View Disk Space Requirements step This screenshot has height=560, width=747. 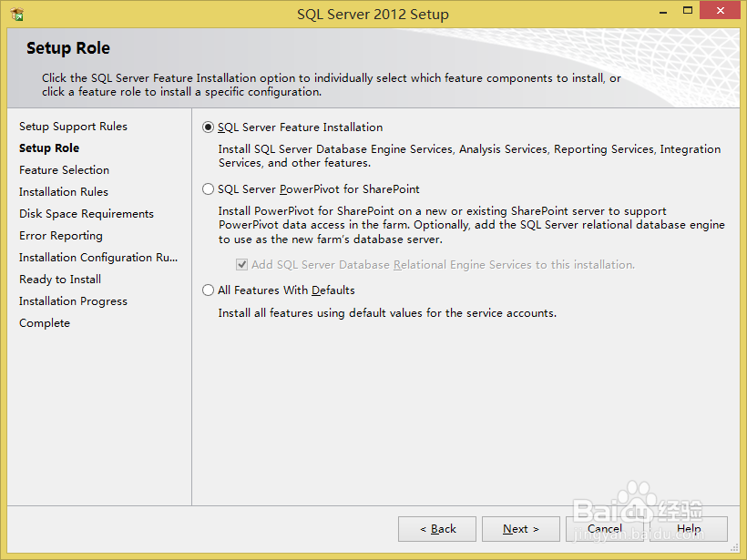coord(86,213)
